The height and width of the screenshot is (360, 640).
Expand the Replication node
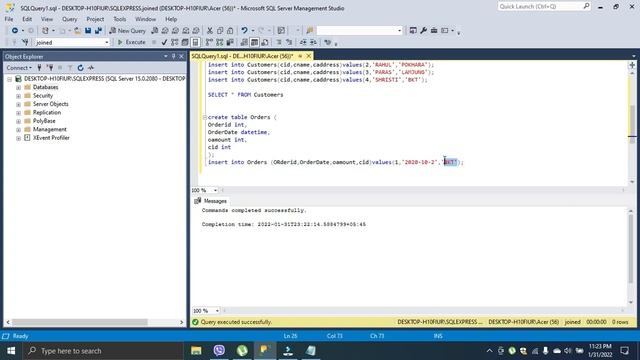[x=18, y=113]
